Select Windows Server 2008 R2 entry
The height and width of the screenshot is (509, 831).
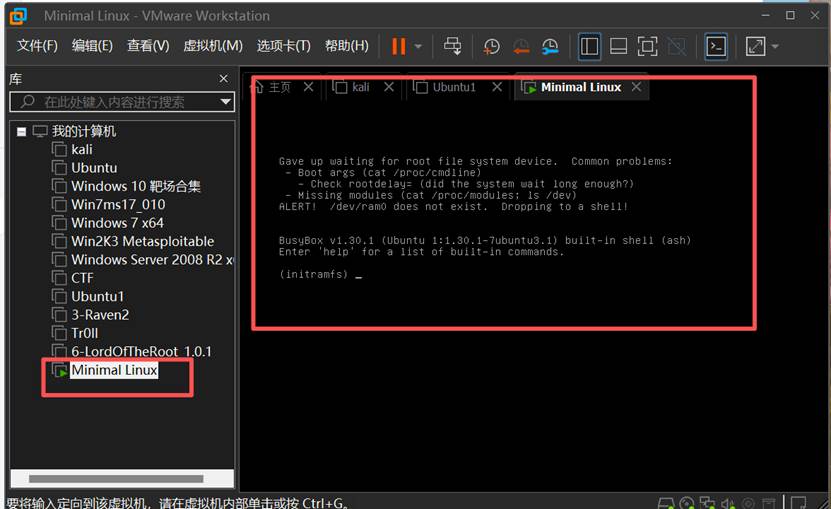[152, 260]
